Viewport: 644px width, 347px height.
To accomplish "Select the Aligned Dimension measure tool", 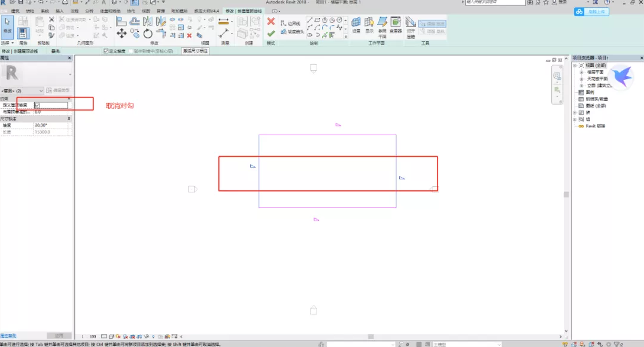I will click(224, 21).
